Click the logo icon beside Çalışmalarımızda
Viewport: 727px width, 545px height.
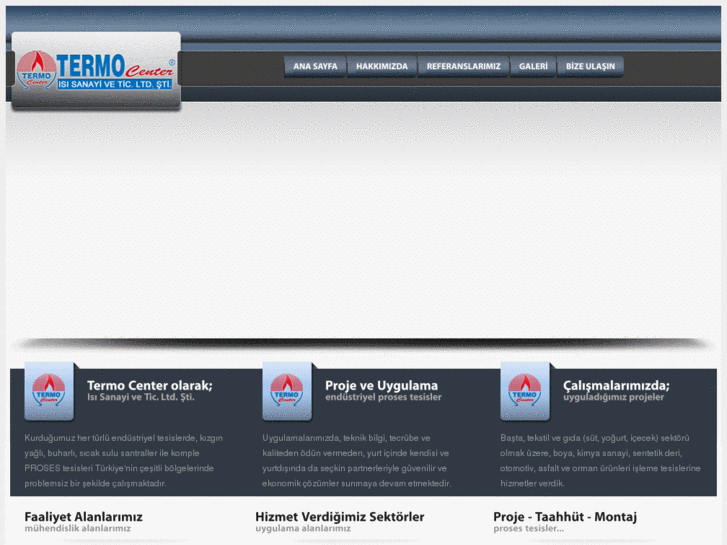point(525,391)
